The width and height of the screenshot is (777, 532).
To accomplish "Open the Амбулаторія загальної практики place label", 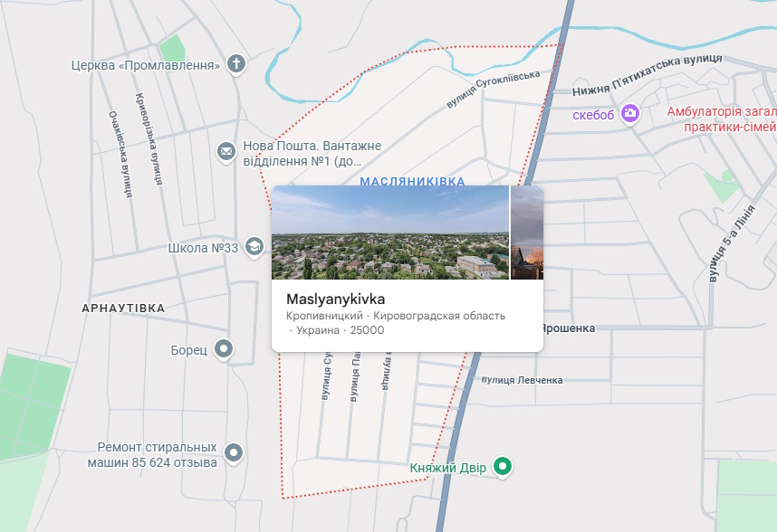I will pos(722,119).
